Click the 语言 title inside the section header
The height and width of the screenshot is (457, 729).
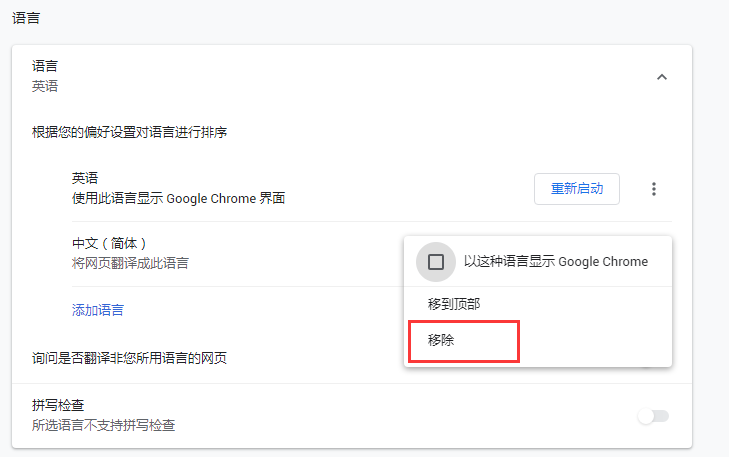[45, 66]
